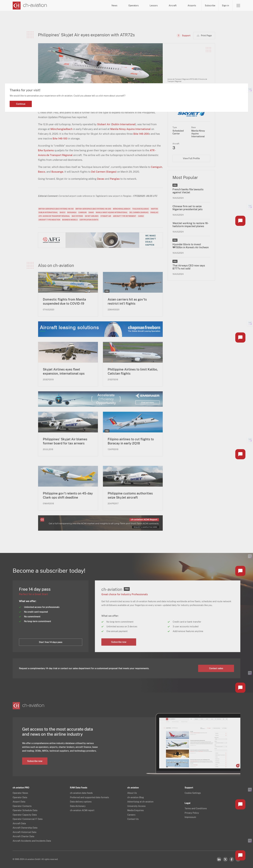Screen dimensions: 253x868
Task: Click Subscribe in the header
Action: (x=210, y=5)
